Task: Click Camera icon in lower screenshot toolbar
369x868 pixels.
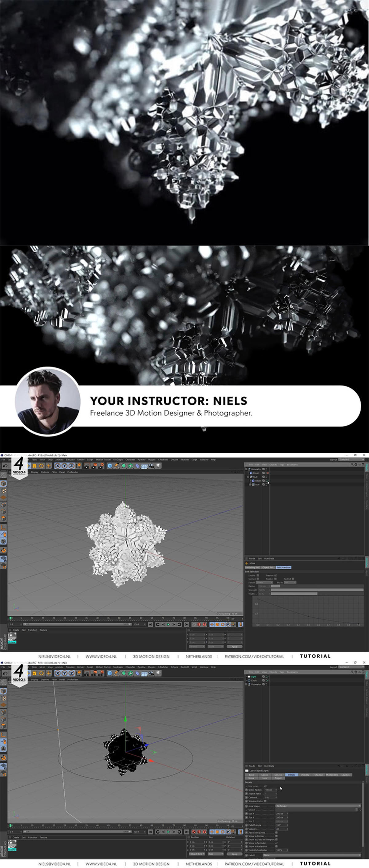Action: [x=151, y=673]
